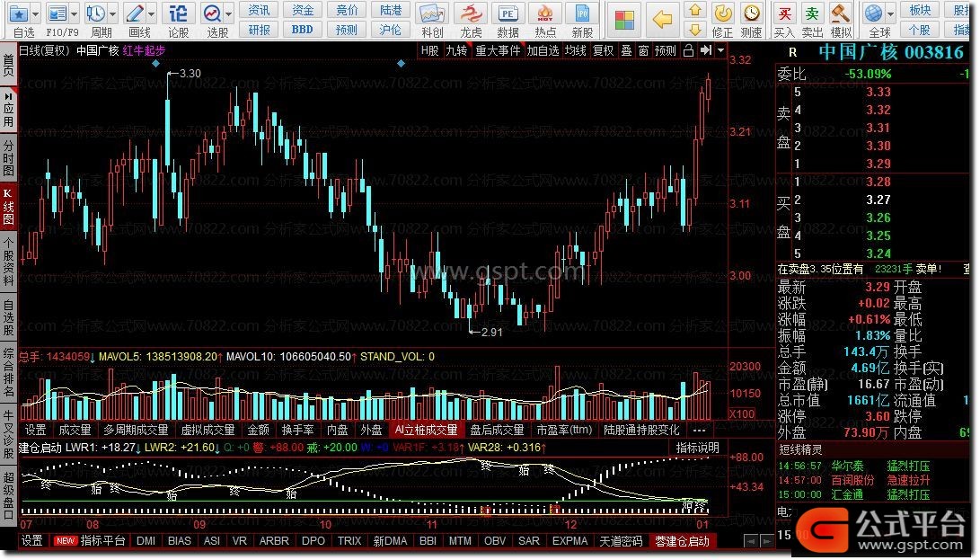This screenshot has width=980, height=560.
Task: Click the 周期 period clock icon
Action: (95, 13)
